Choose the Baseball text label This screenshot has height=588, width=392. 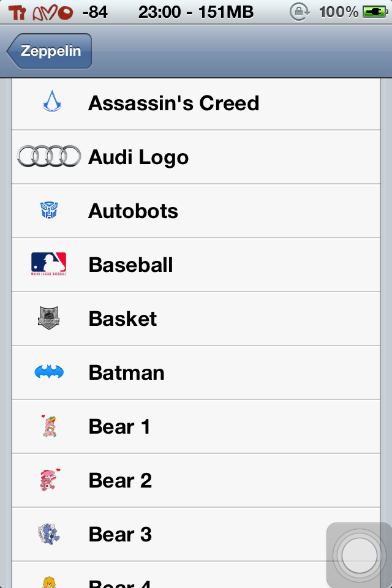pyautogui.click(x=130, y=265)
